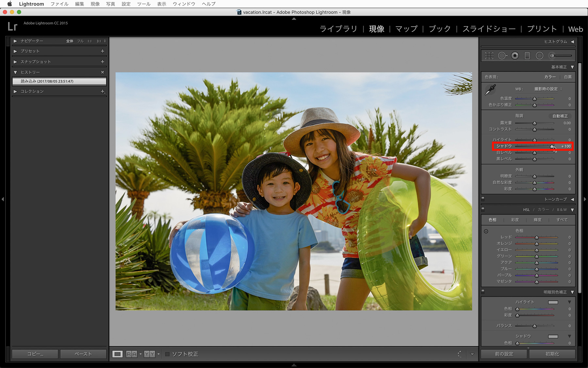Clear history with the X icon

tap(103, 72)
